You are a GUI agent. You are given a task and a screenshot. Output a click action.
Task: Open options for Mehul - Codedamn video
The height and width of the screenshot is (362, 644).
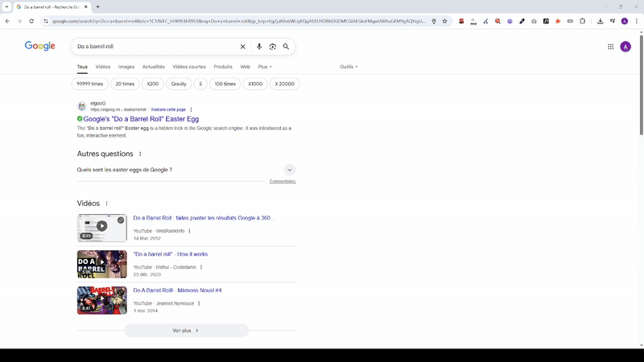coord(201,267)
